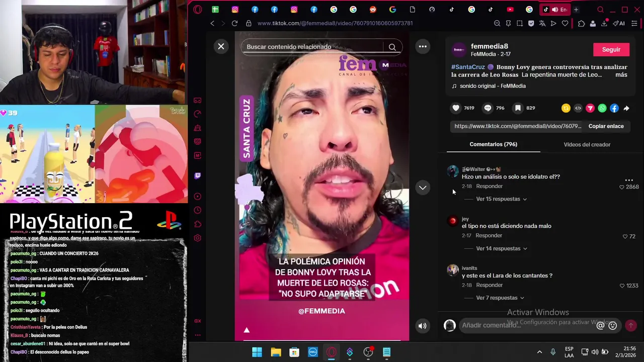Take a snapshot with the Opera capture icon
The height and width of the screenshot is (362, 644).
pos(520,23)
